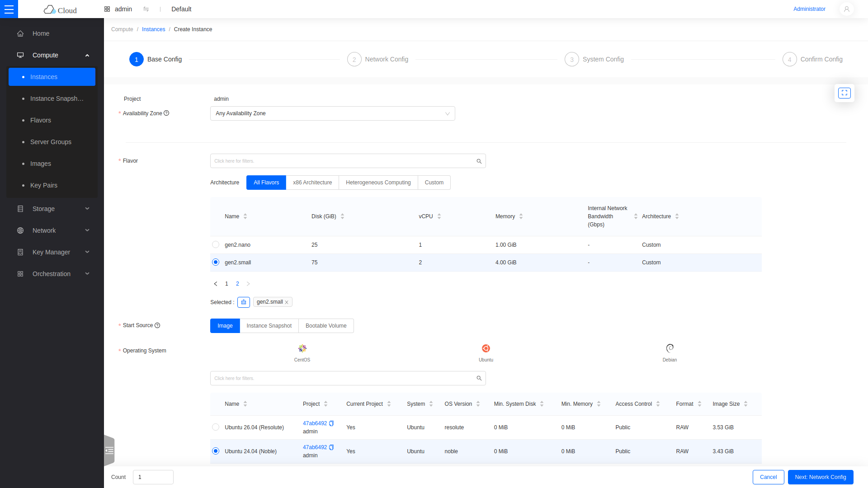
Task: Open the hamburger menu icon
Action: point(9,9)
